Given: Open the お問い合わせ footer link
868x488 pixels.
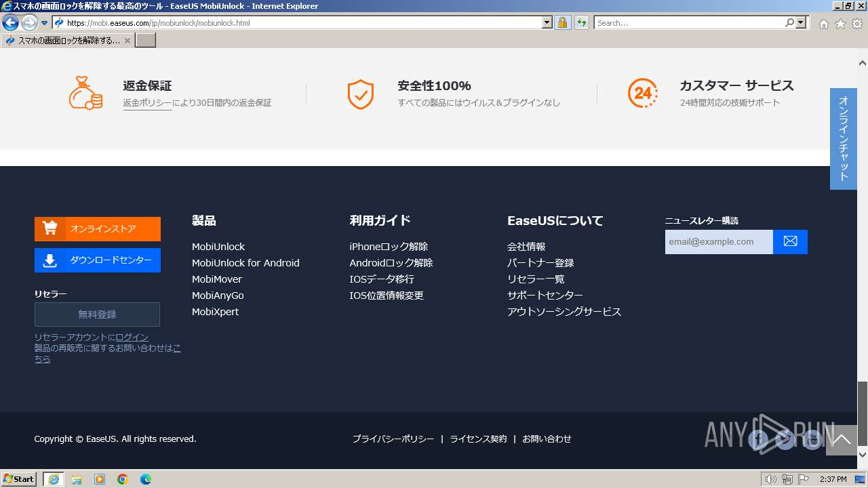Looking at the screenshot, I should click(x=547, y=439).
